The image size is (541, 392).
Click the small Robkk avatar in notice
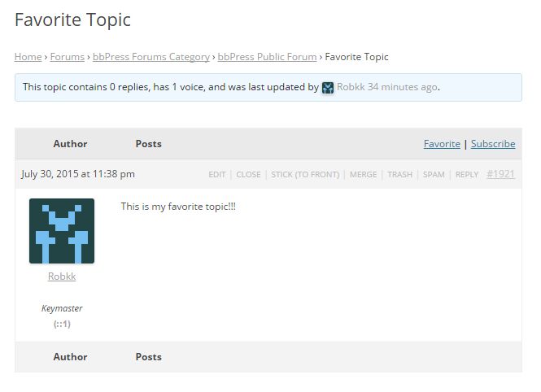pos(327,88)
